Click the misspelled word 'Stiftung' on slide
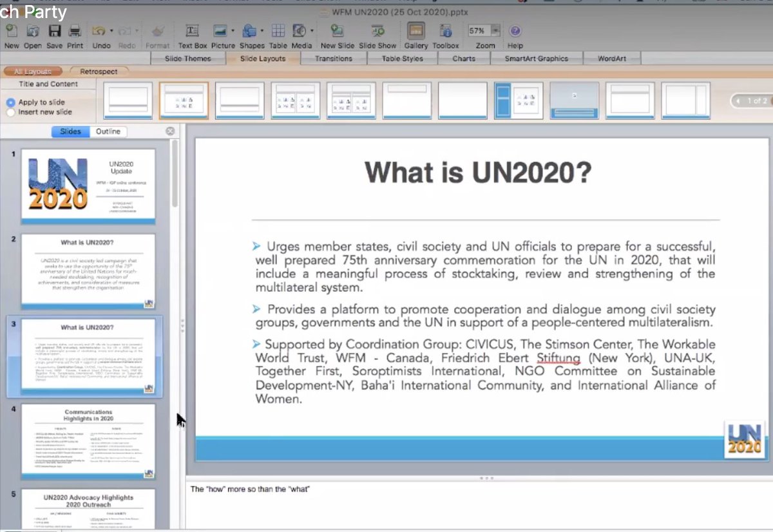This screenshot has height=532, width=773. 558,357
